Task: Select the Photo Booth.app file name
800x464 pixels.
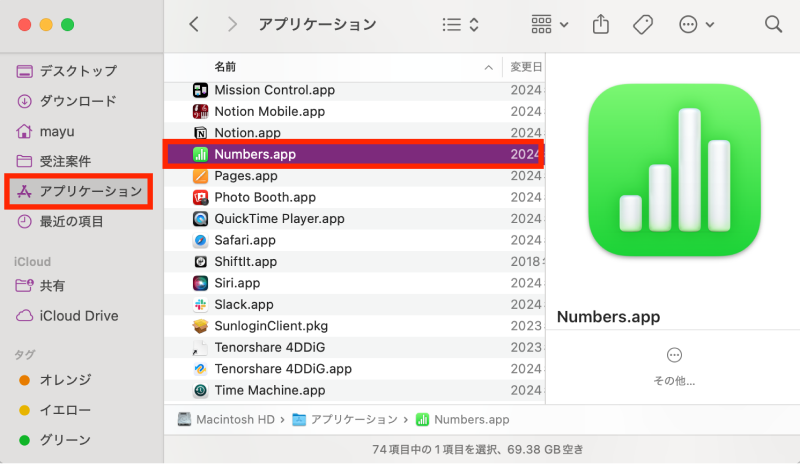Action: pos(265,198)
